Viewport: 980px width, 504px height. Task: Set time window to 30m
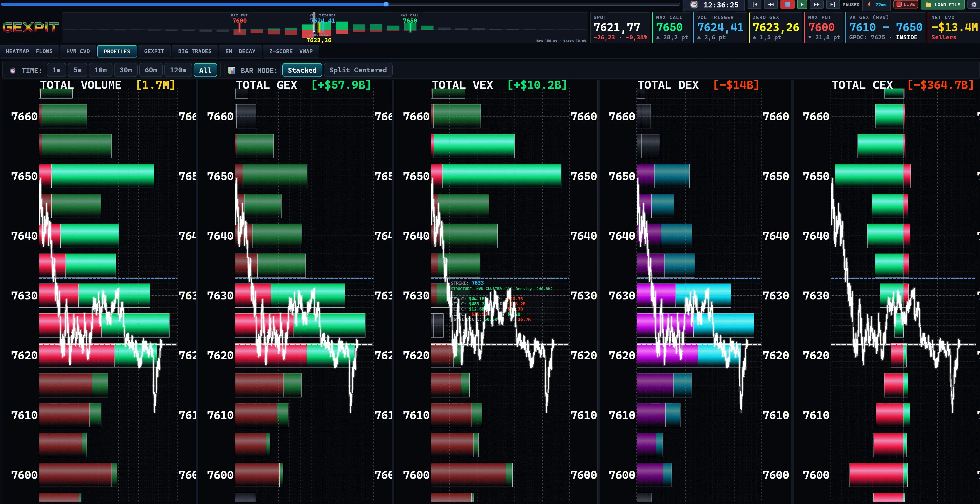click(126, 70)
